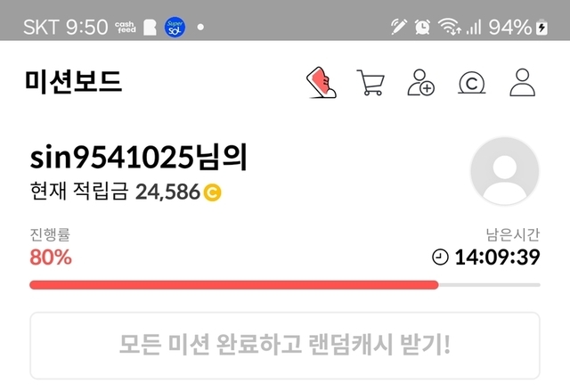Tap the gray profile avatar picture
The height and width of the screenshot is (392, 570).
[505, 171]
